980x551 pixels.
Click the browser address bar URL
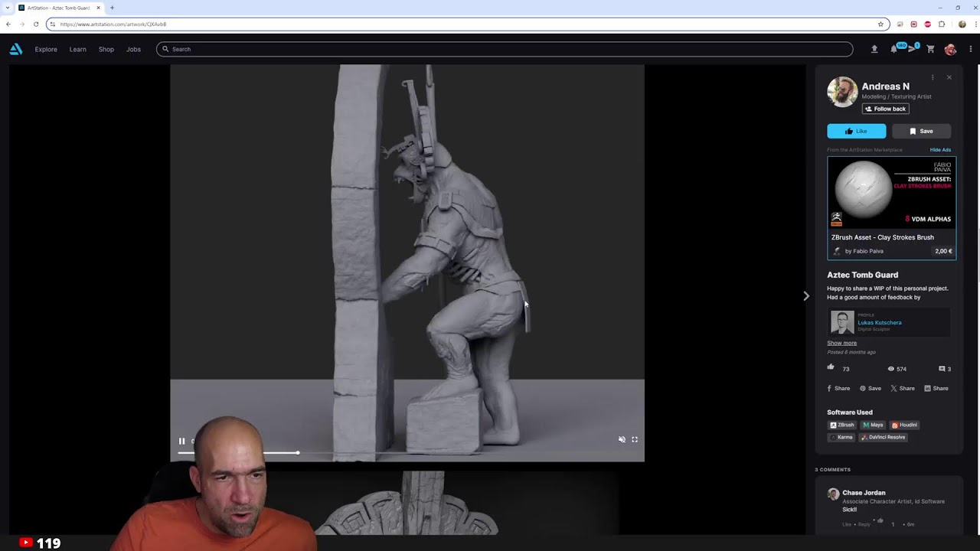113,24
